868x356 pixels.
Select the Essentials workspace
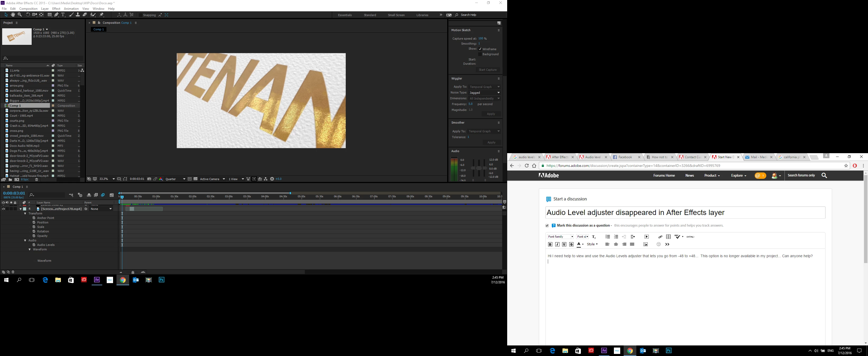click(345, 15)
